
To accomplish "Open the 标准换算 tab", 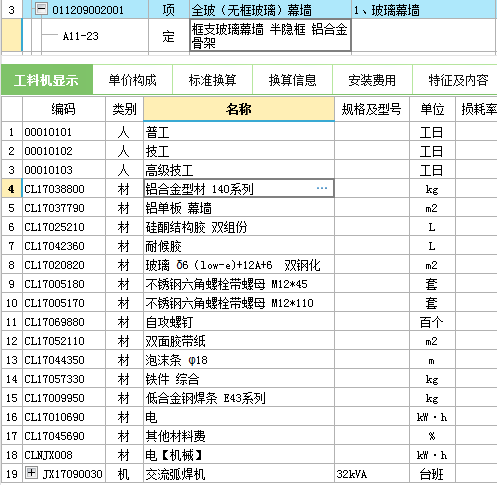I will (212, 80).
